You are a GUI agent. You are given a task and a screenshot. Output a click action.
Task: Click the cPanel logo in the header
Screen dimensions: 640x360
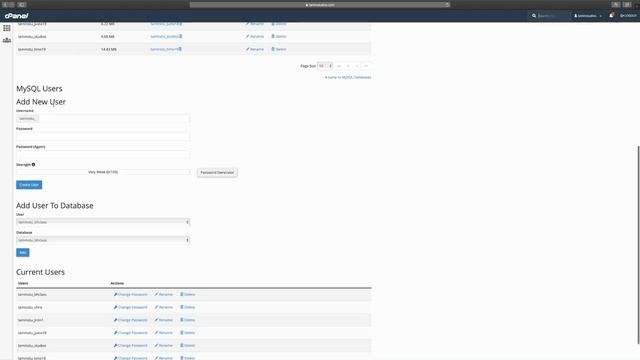coord(16,16)
